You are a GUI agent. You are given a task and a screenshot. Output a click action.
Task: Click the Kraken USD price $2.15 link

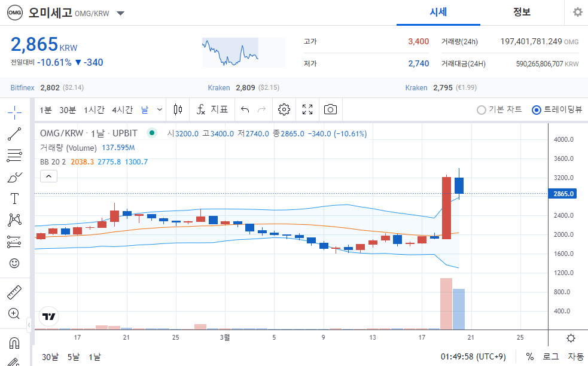click(x=243, y=88)
